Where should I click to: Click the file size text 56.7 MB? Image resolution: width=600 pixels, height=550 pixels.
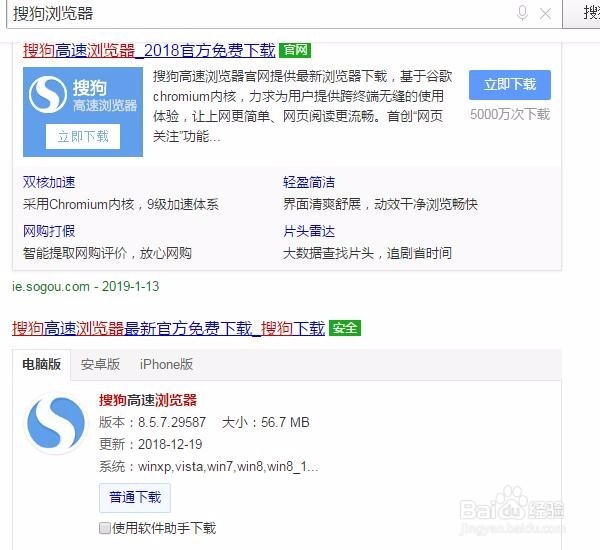pyautogui.click(x=285, y=422)
